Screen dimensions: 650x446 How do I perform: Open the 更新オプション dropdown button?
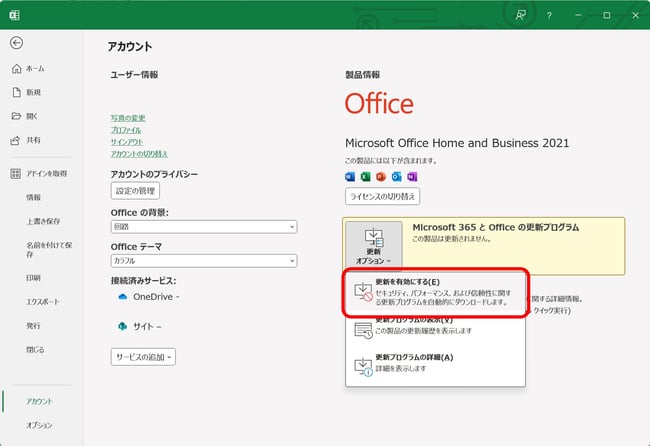[374, 245]
